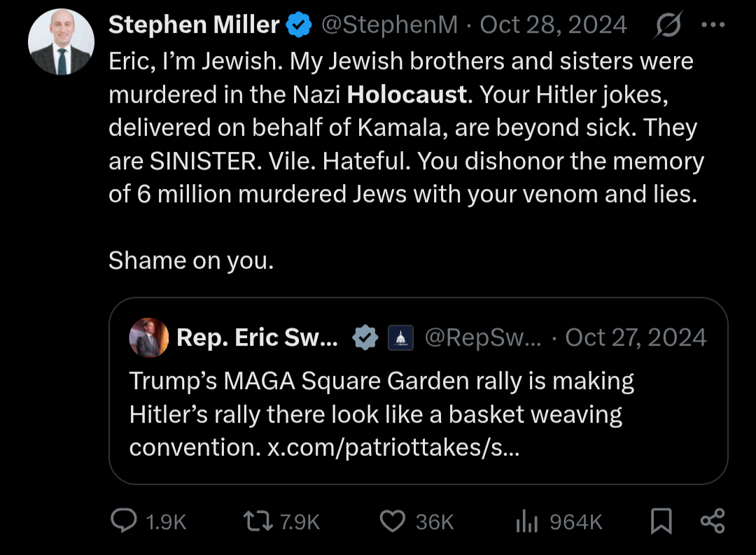Like the tweet with heart icon
Image resolution: width=756 pixels, height=555 pixels.
point(393,521)
